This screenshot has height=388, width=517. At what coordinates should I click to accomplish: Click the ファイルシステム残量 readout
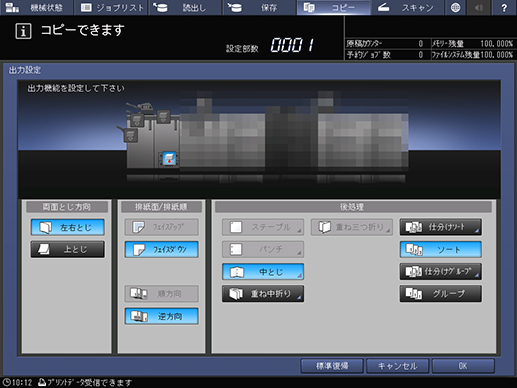tap(473, 55)
